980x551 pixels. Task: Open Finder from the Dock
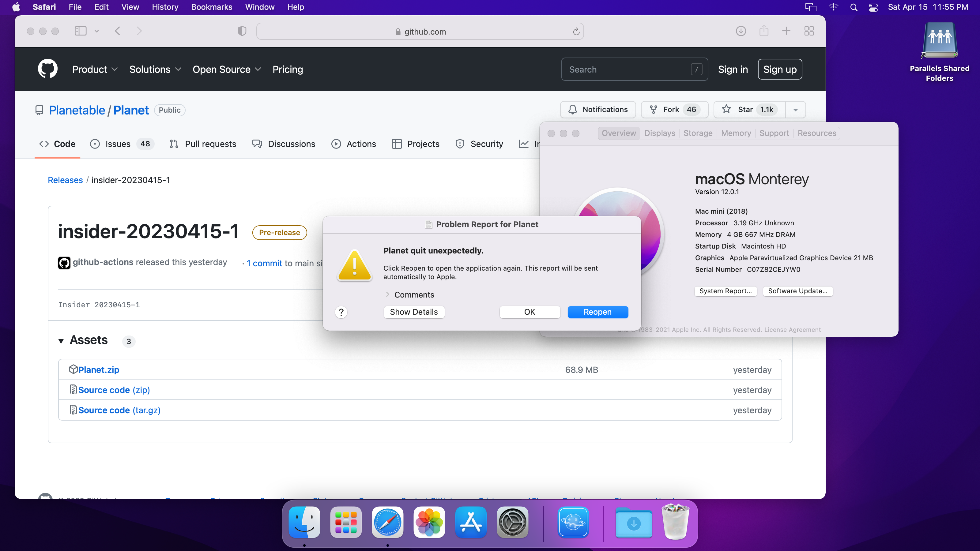(304, 522)
